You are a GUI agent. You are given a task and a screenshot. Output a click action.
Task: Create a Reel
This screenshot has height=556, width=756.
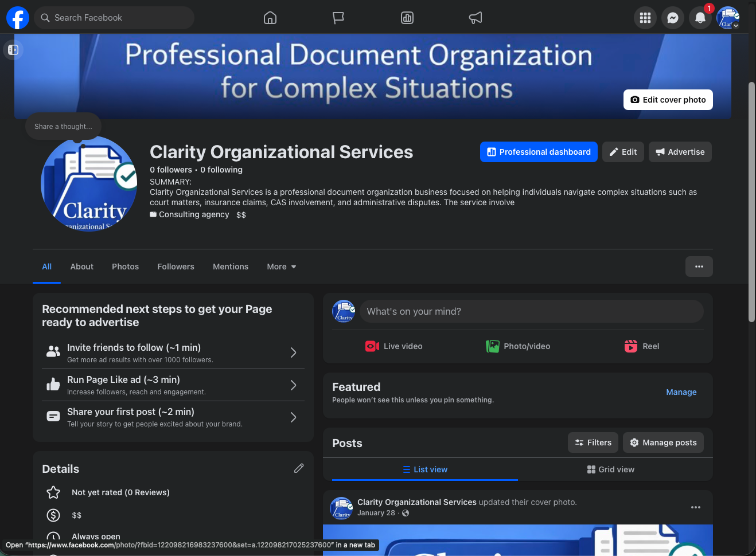[641, 346]
